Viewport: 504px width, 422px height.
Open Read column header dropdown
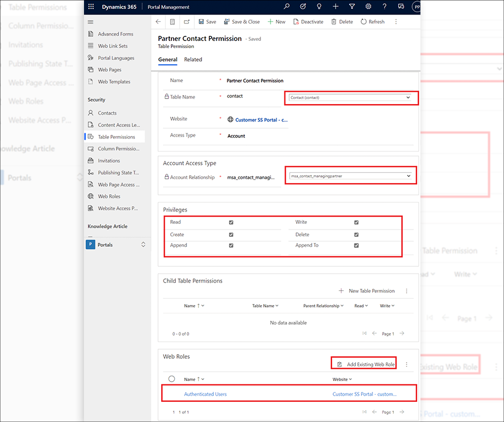[361, 306]
